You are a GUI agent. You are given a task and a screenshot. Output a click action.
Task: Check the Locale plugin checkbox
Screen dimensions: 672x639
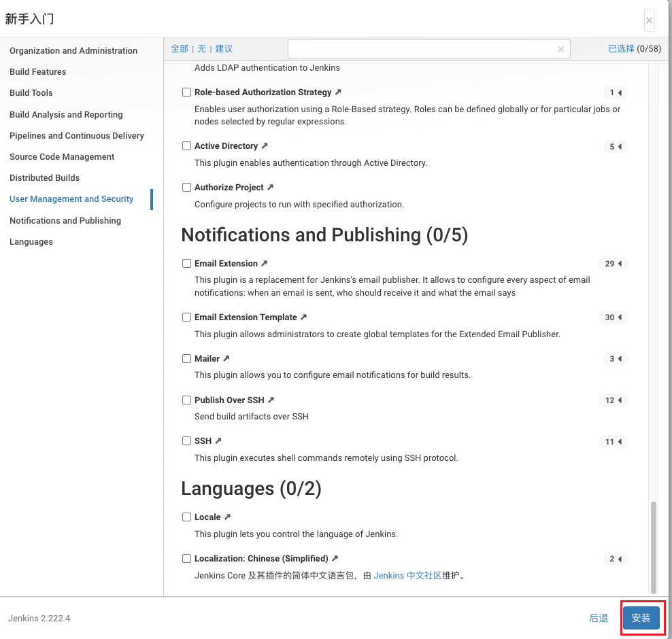pyautogui.click(x=186, y=517)
